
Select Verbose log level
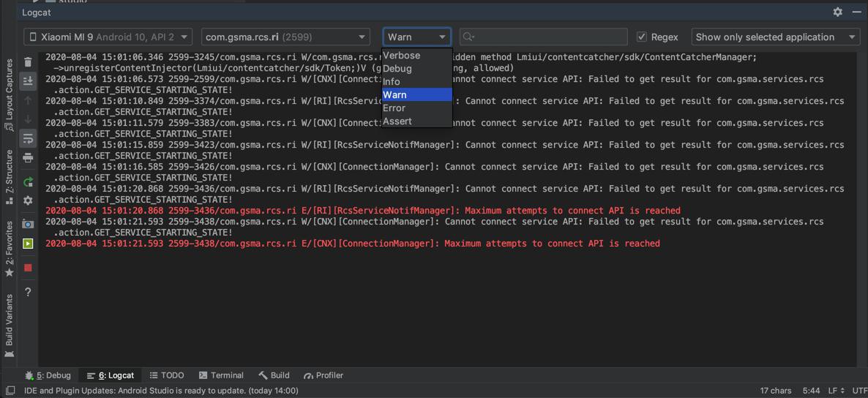(x=417, y=56)
